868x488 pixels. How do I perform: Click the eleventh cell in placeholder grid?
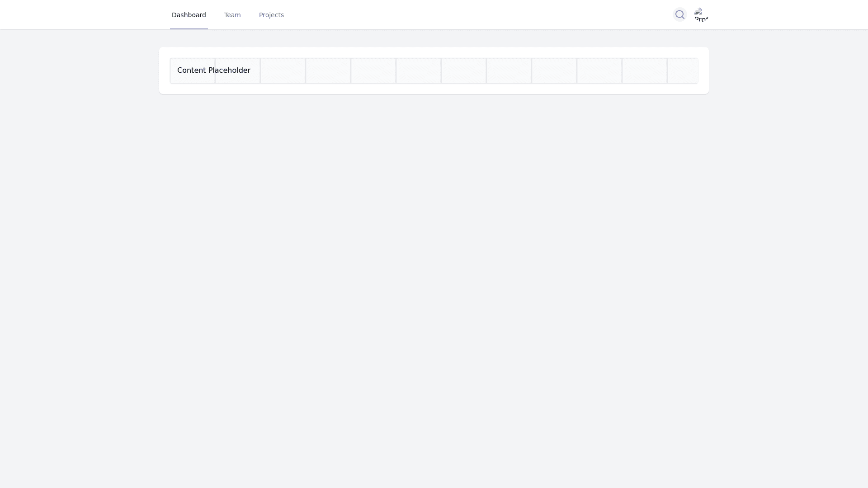645,70
